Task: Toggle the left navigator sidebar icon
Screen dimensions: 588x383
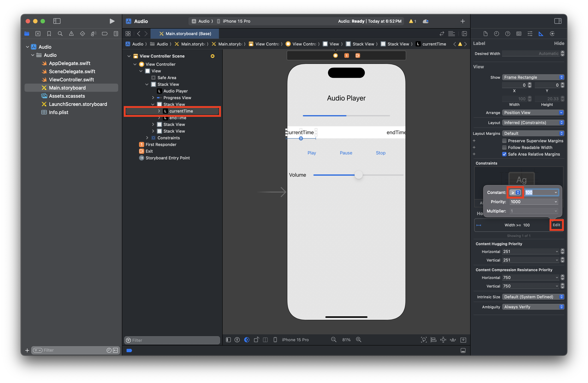Action: 57,21
